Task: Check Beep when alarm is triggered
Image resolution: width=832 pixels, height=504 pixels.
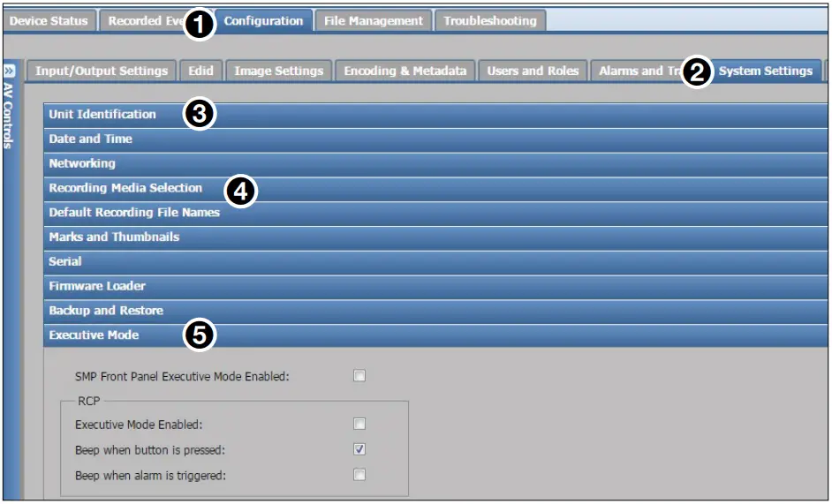Action: (359, 474)
